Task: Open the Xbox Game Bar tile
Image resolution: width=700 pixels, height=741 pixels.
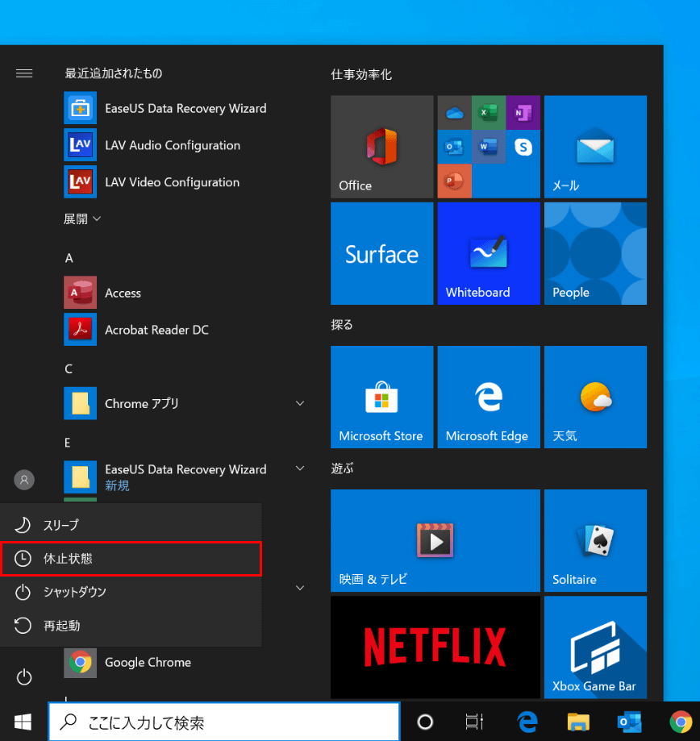Action: [x=595, y=647]
